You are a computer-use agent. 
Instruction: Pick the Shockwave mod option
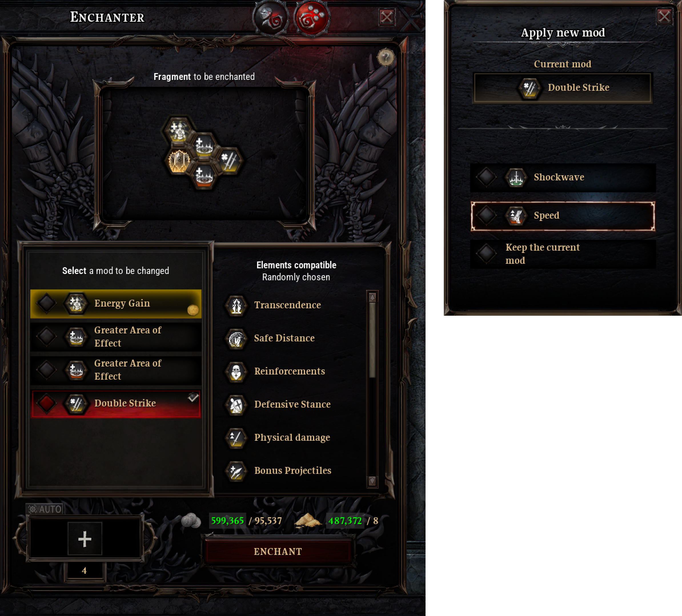pyautogui.click(x=563, y=178)
